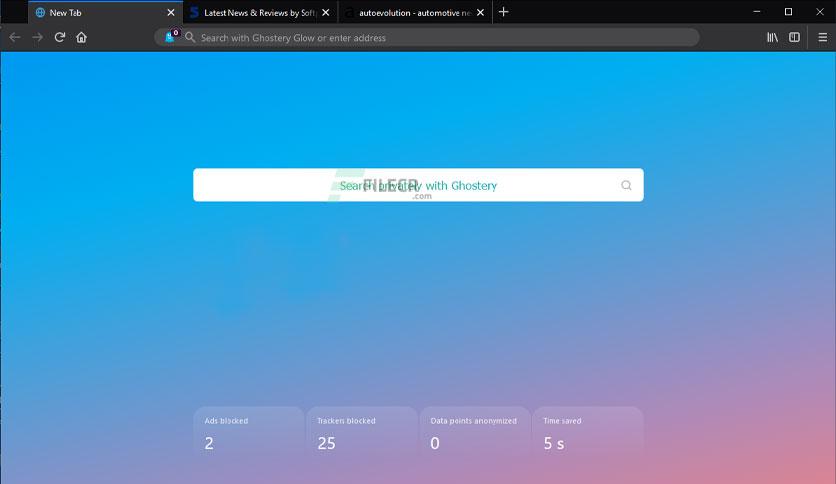Close the autoevolution tab
The image size is (836, 484).
pos(480,12)
